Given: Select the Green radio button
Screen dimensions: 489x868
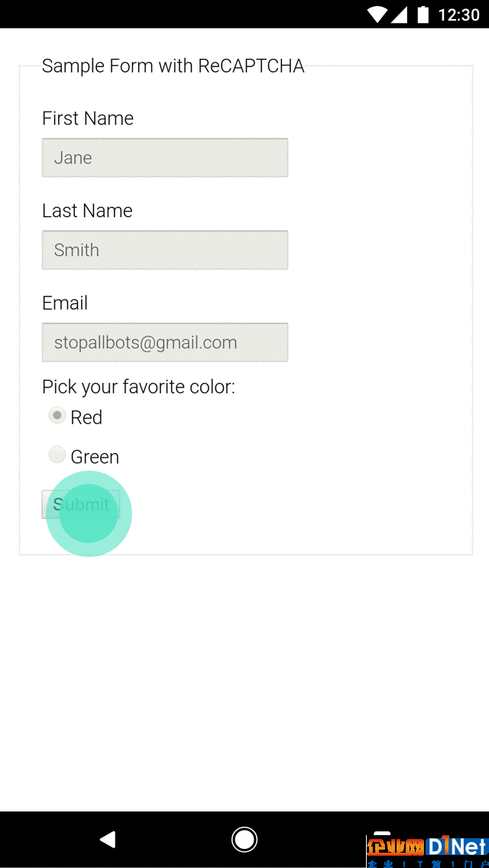Looking at the screenshot, I should (57, 455).
